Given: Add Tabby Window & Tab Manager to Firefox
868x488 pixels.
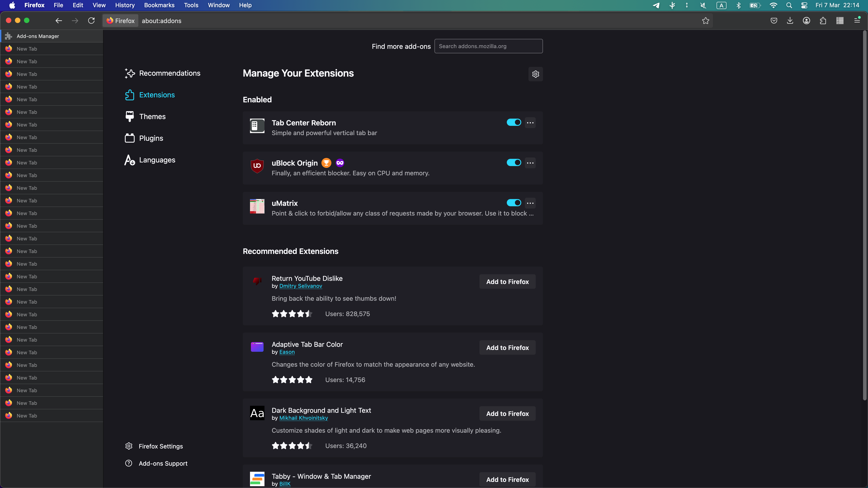Looking at the screenshot, I should click(x=507, y=480).
